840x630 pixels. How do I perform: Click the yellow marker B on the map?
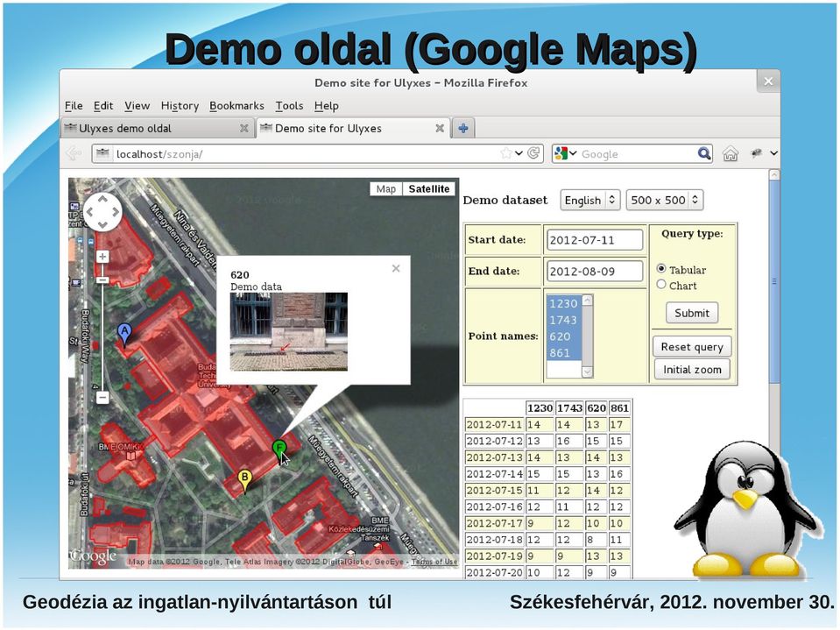pos(245,480)
